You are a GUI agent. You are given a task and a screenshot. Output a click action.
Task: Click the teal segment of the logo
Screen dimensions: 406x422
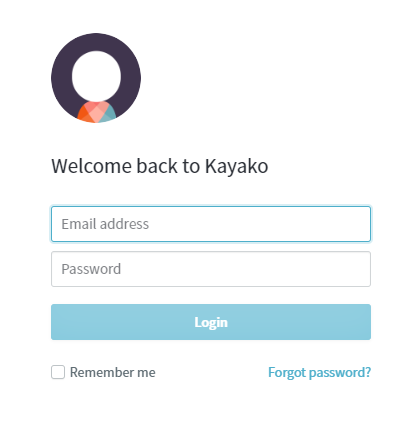click(109, 115)
